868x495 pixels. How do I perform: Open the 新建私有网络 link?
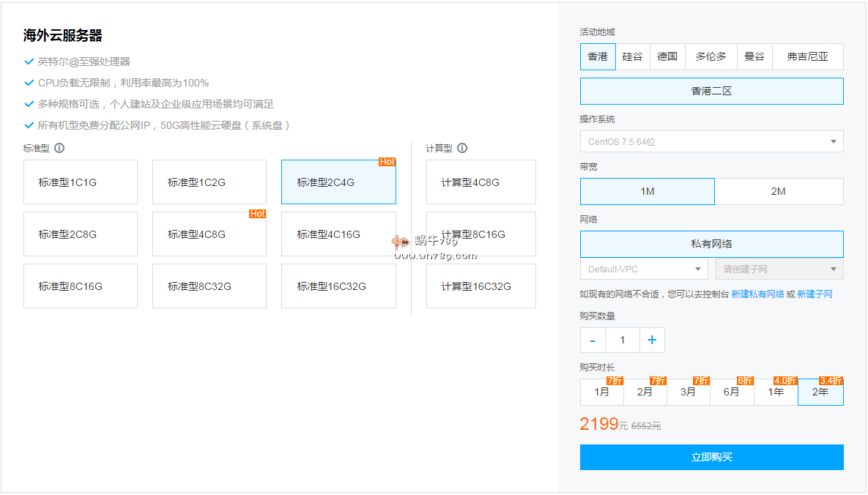(757, 294)
